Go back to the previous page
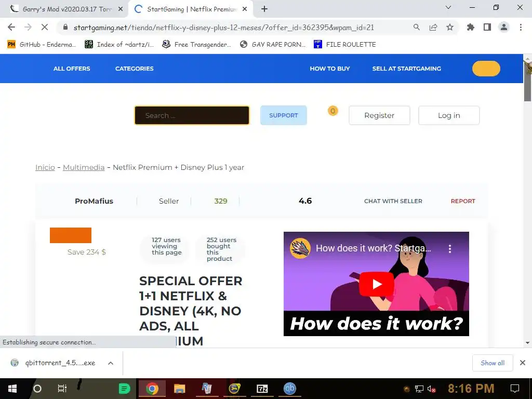 11,27
